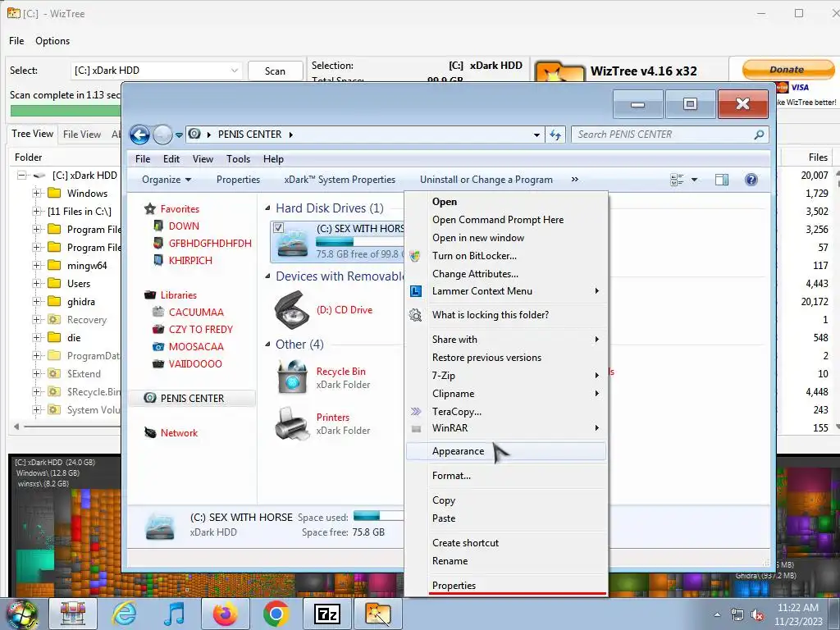
Task: Select the D: CD Drive icon
Action: 292,309
